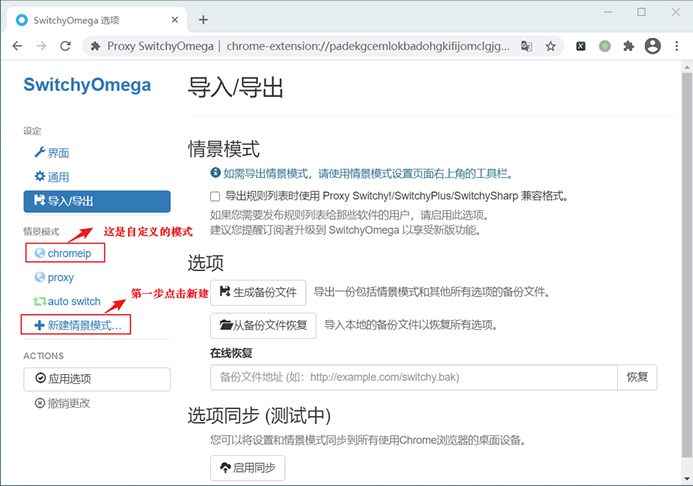Open the Extensions puzzle piece menu
Screen dimensions: 693x486
click(629, 46)
